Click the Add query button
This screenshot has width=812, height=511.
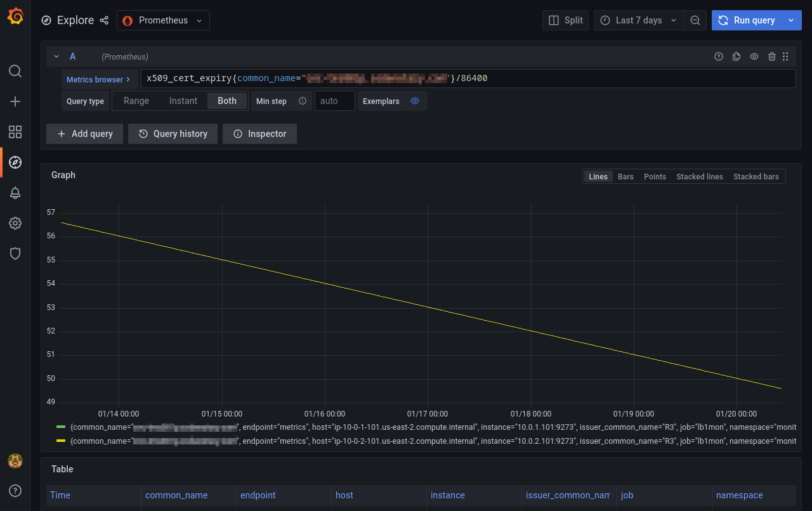coord(85,134)
